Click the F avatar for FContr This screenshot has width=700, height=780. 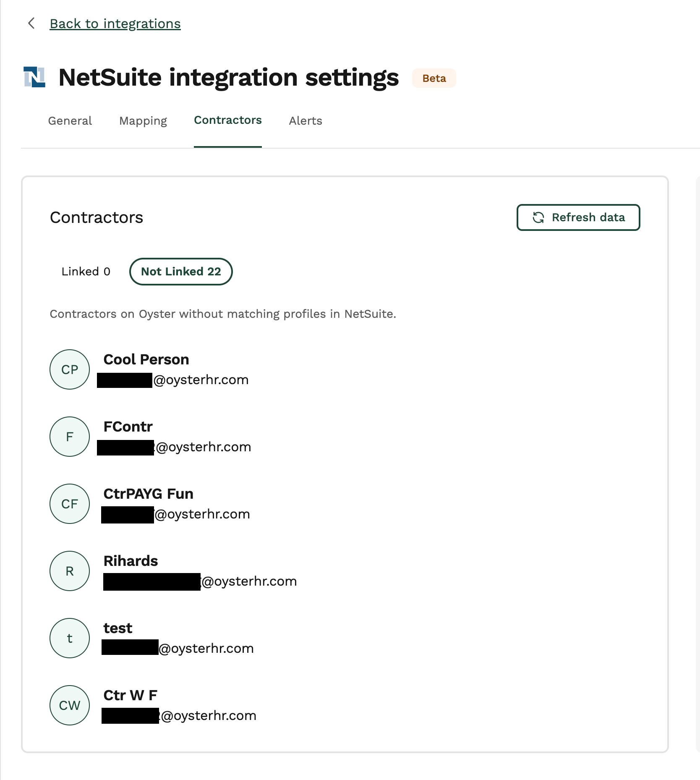pos(70,437)
